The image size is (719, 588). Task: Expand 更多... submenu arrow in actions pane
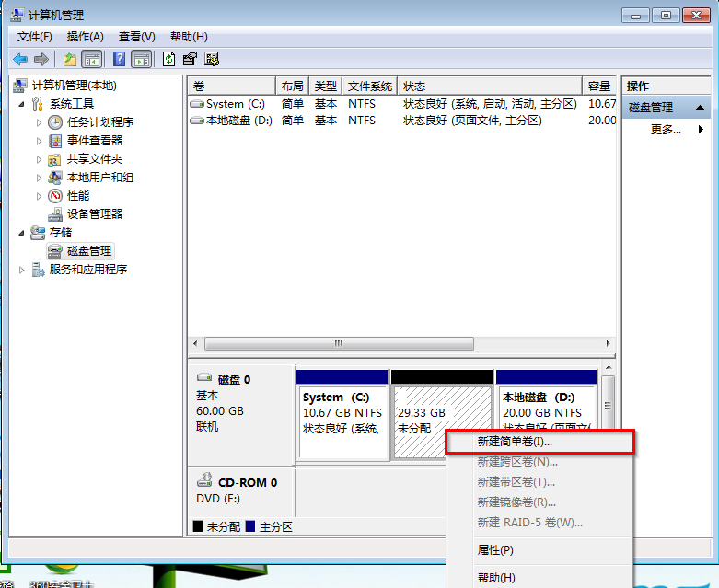(x=701, y=130)
